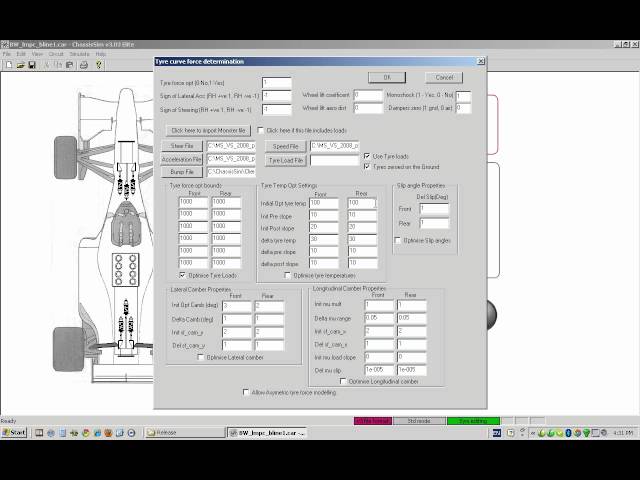Click the Cut scissors toolbar icon

tap(47, 65)
